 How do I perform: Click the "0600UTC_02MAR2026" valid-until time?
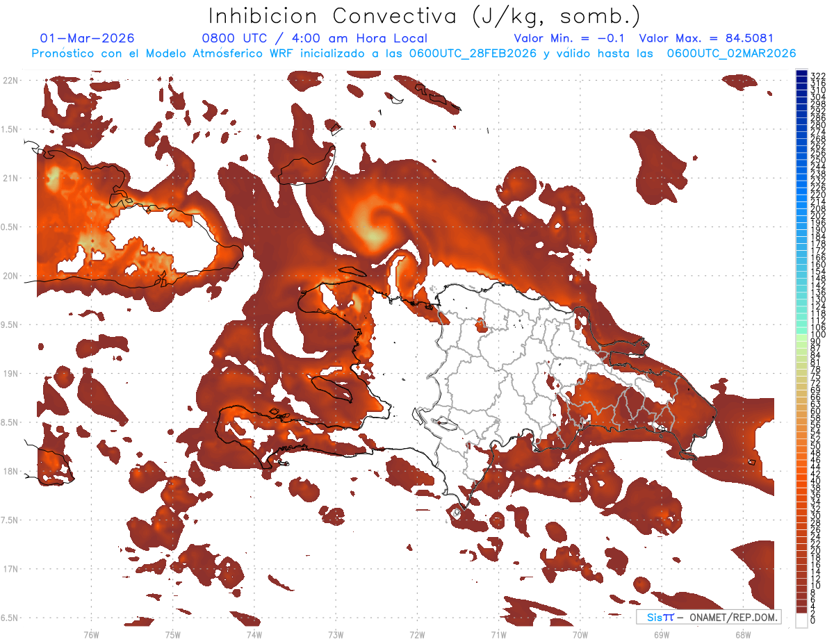(x=731, y=53)
